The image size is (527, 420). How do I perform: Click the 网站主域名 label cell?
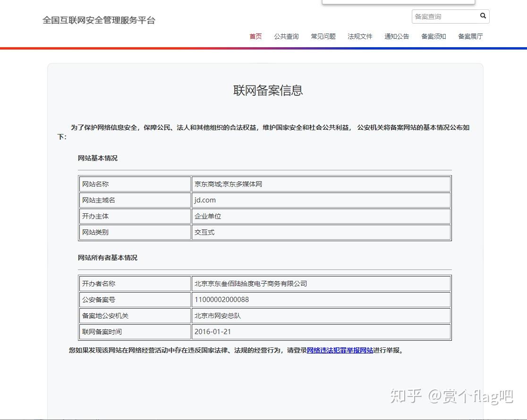[135, 200]
